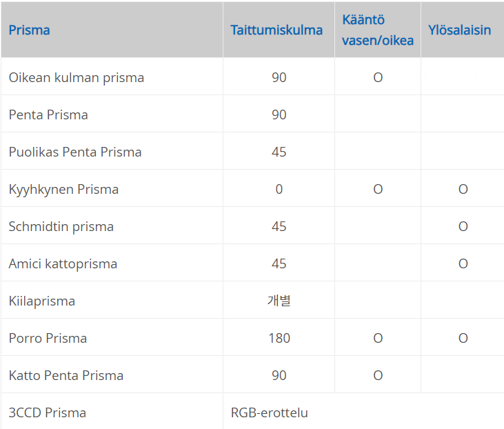The height and width of the screenshot is (429, 504).
Task: Click Schmidtin prisma in the table
Action: pyautogui.click(x=61, y=226)
